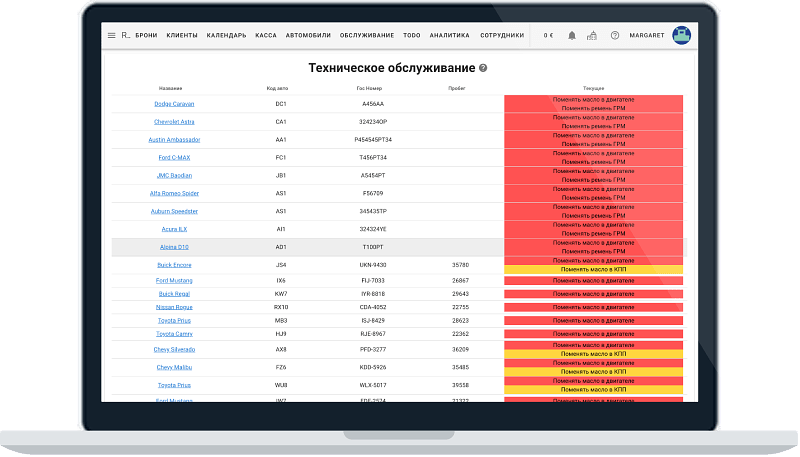Click the Nissan Rogue link
Viewport: 800px width, 457px height.
(x=174, y=307)
